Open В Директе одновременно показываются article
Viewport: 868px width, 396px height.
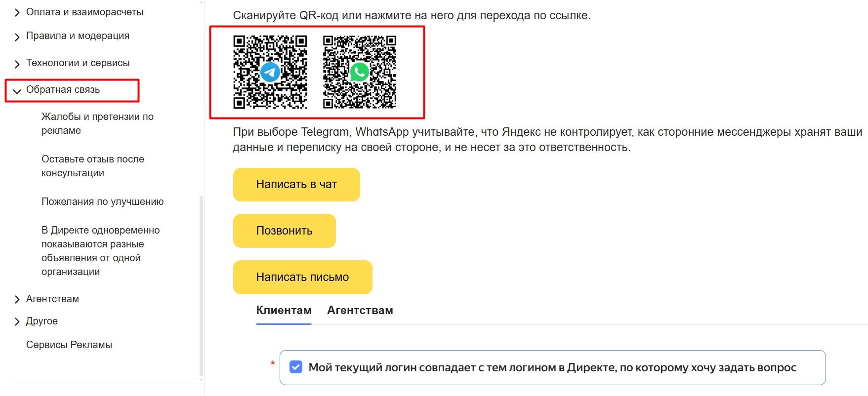pos(101,251)
